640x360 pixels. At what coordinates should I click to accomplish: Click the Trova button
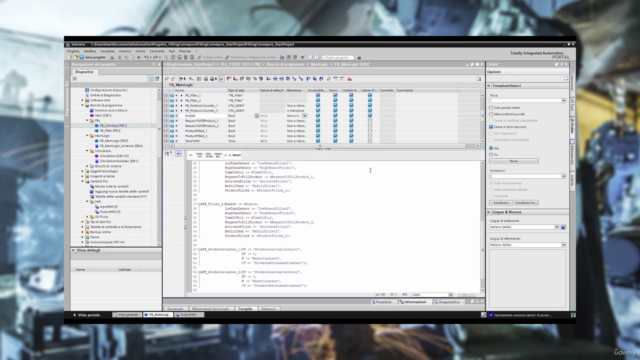[x=513, y=161]
